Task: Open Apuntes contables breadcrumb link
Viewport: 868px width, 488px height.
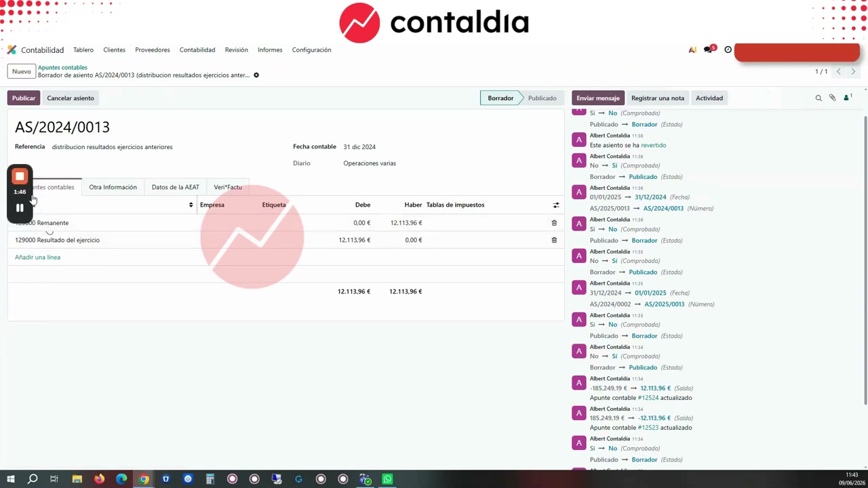Action: click(x=62, y=68)
